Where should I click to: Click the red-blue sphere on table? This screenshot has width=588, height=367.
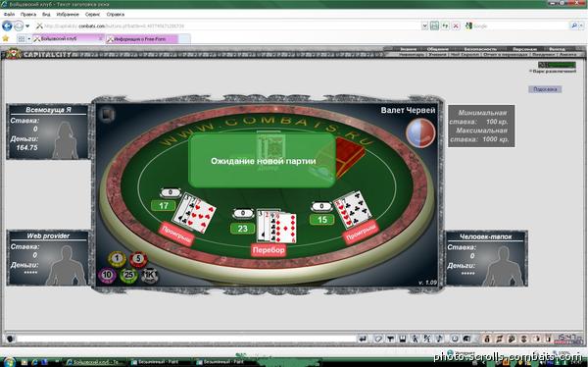420,132
